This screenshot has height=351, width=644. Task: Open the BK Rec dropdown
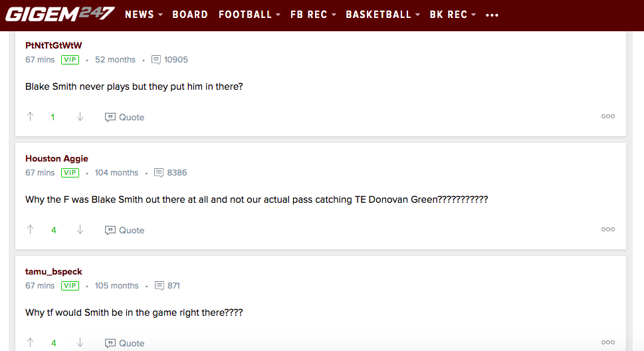(x=453, y=15)
